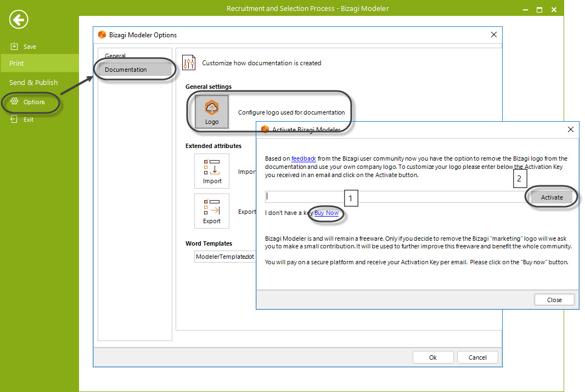The image size is (585, 392).
Task: Click Cancel in the Options dialog
Action: 477,357
